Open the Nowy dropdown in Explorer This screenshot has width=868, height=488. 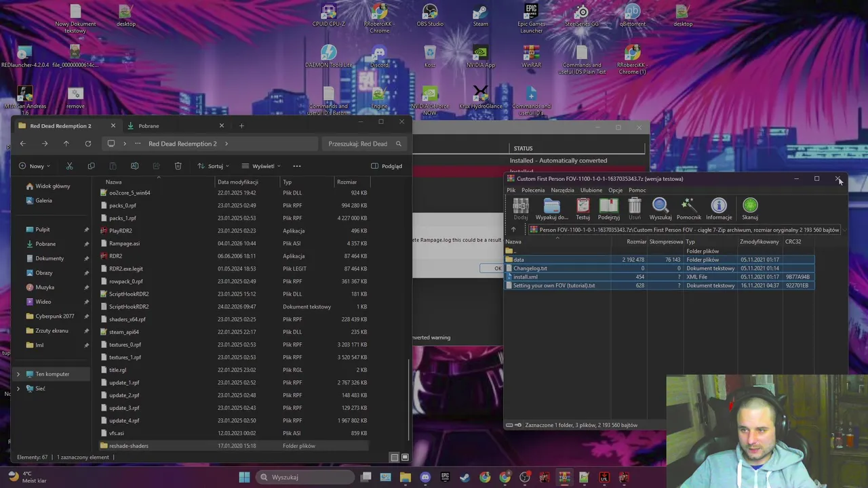point(35,166)
